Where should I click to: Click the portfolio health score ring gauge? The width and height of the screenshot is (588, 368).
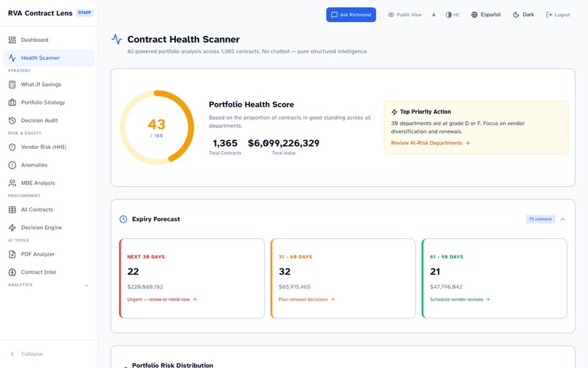point(157,127)
